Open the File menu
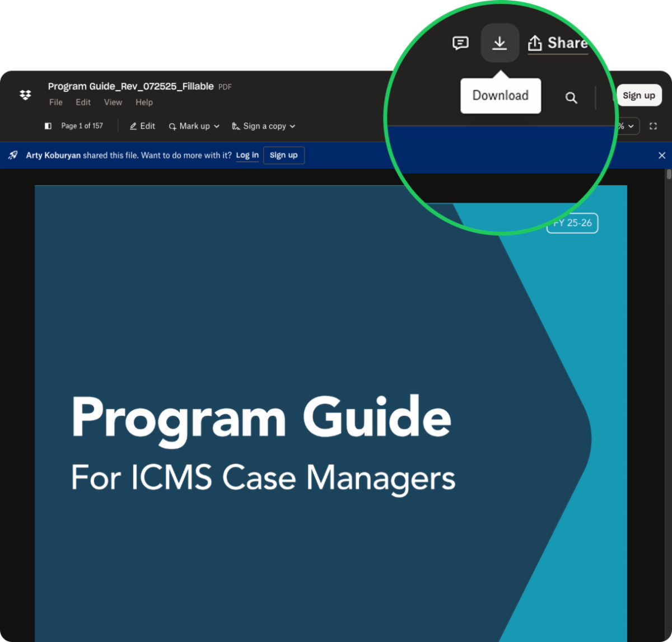 click(x=55, y=102)
